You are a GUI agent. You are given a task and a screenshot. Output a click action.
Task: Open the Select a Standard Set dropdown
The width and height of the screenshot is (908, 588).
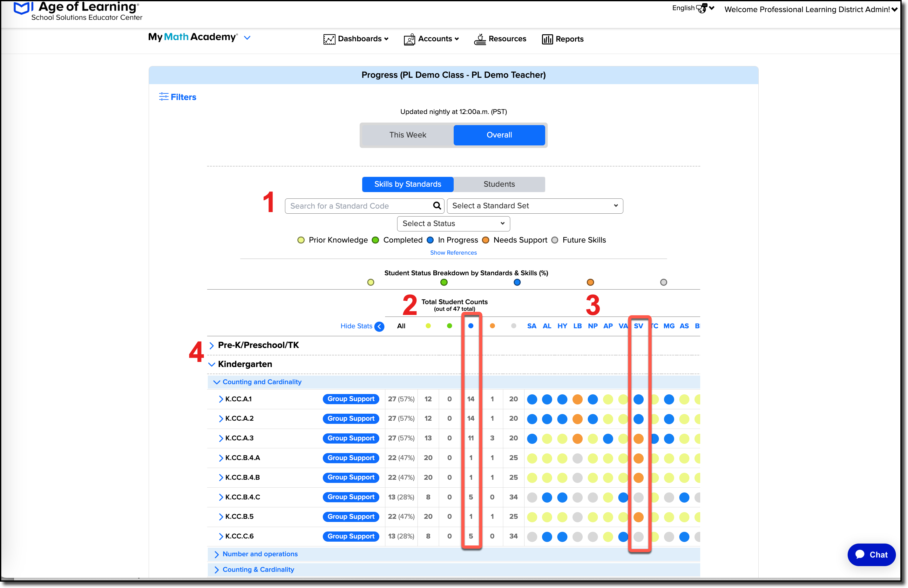click(535, 206)
